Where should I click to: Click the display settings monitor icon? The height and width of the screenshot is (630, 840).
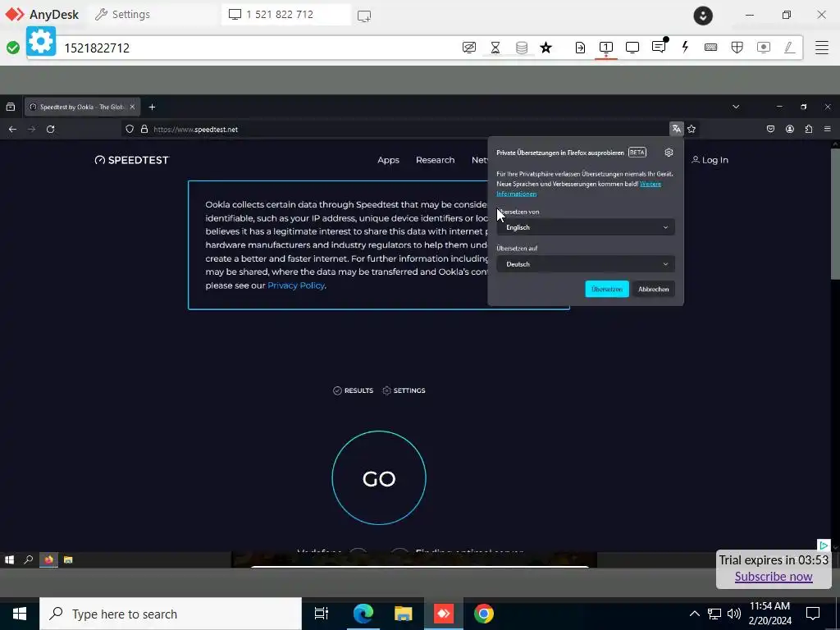point(632,48)
